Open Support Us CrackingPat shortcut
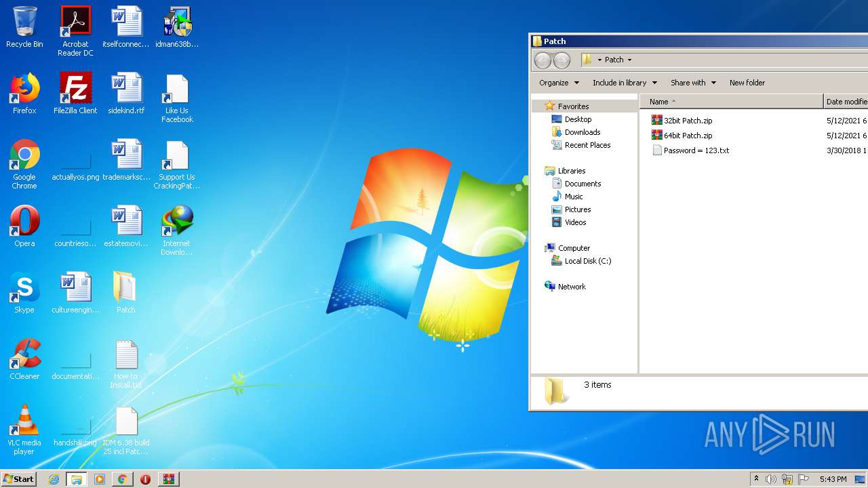The height and width of the screenshot is (488, 868). pos(177,165)
